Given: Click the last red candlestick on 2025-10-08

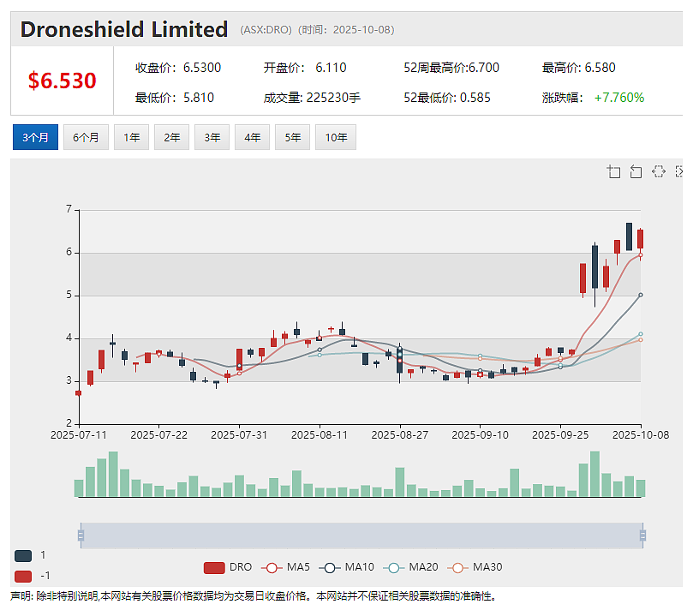Looking at the screenshot, I should point(641,239).
